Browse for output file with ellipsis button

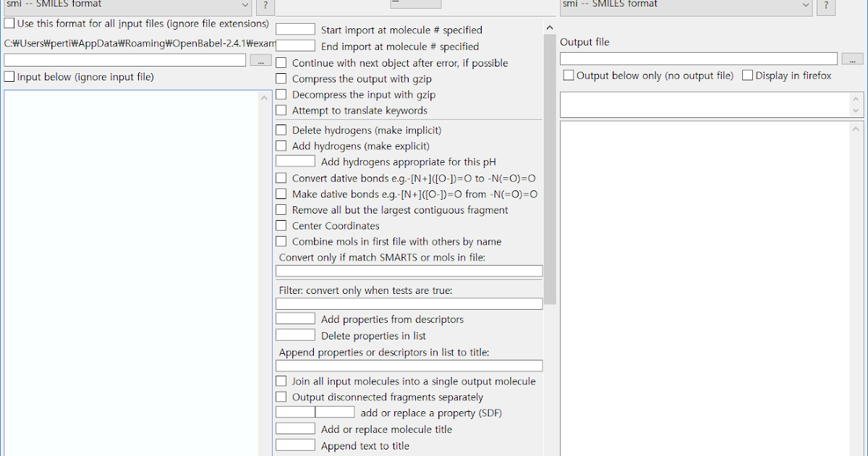point(852,59)
